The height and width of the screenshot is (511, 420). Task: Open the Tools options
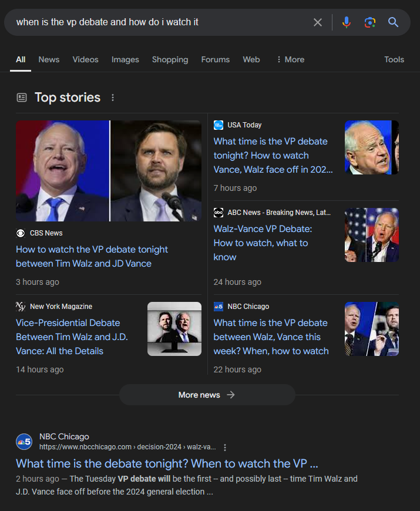(x=394, y=60)
